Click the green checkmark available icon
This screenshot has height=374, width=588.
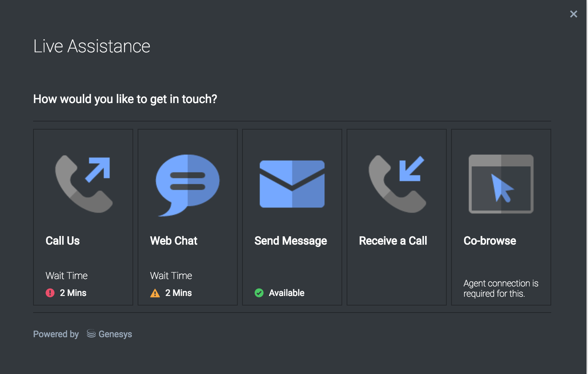(x=259, y=293)
